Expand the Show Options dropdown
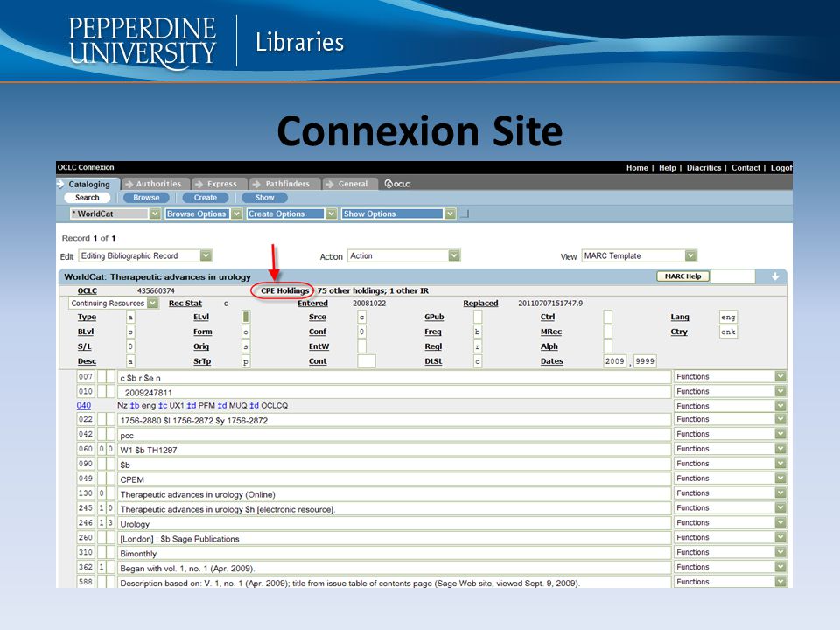840x630 pixels. click(399, 213)
